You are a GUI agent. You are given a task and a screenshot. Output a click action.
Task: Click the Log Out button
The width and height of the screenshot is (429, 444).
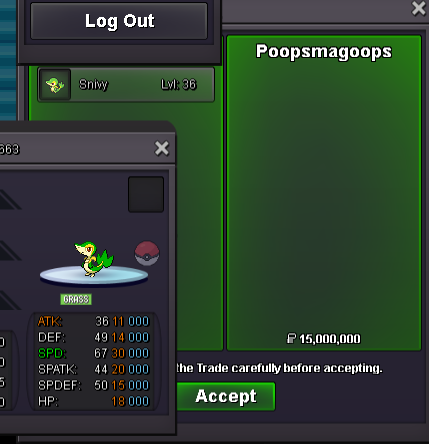pyautogui.click(x=119, y=21)
